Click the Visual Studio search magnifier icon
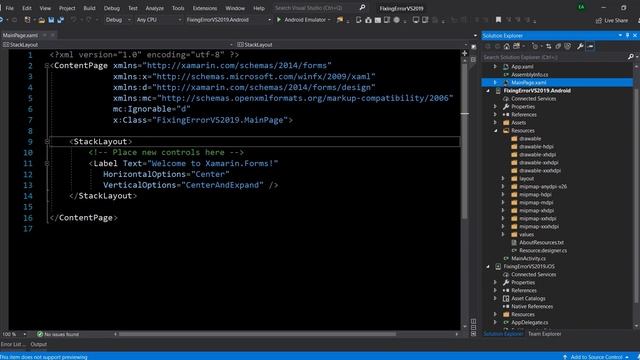 [362, 8]
